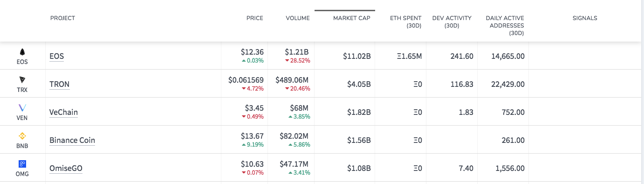Open the TRON project link
Image resolution: width=644 pixels, height=184 pixels.
60,85
